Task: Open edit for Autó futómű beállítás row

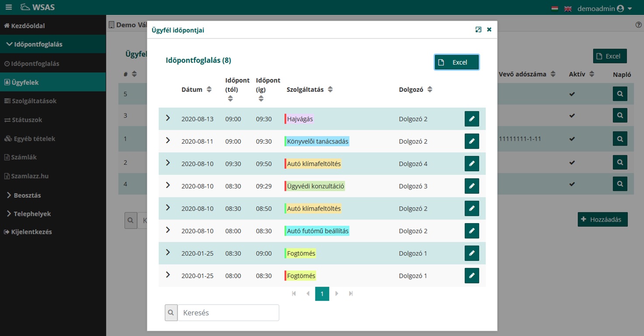Action: click(x=472, y=231)
